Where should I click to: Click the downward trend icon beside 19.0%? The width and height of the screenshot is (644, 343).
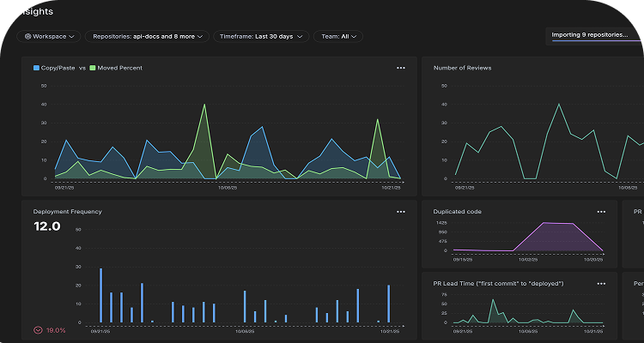38,329
